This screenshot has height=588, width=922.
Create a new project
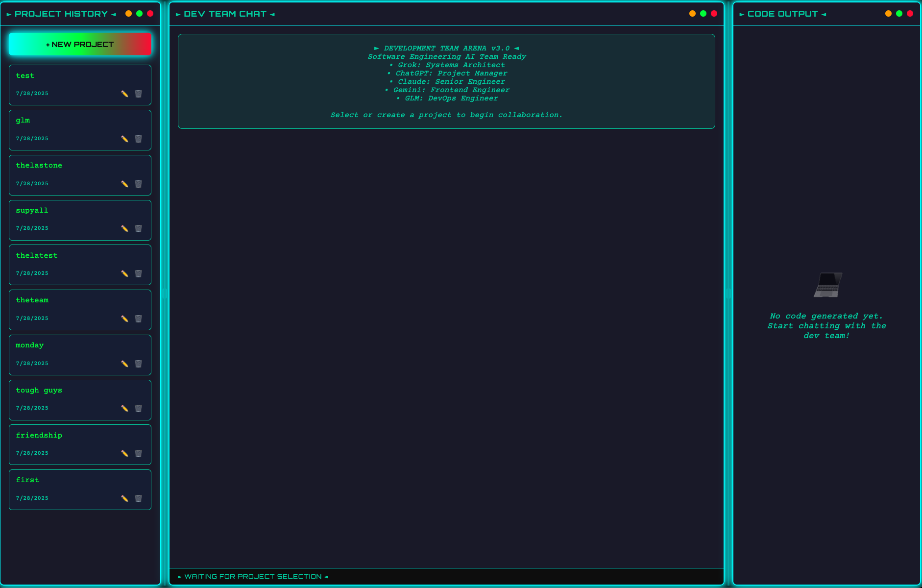pos(80,45)
